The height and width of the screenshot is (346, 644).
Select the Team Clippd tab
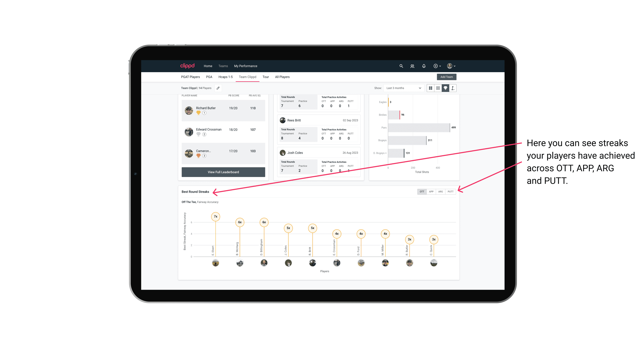click(248, 77)
